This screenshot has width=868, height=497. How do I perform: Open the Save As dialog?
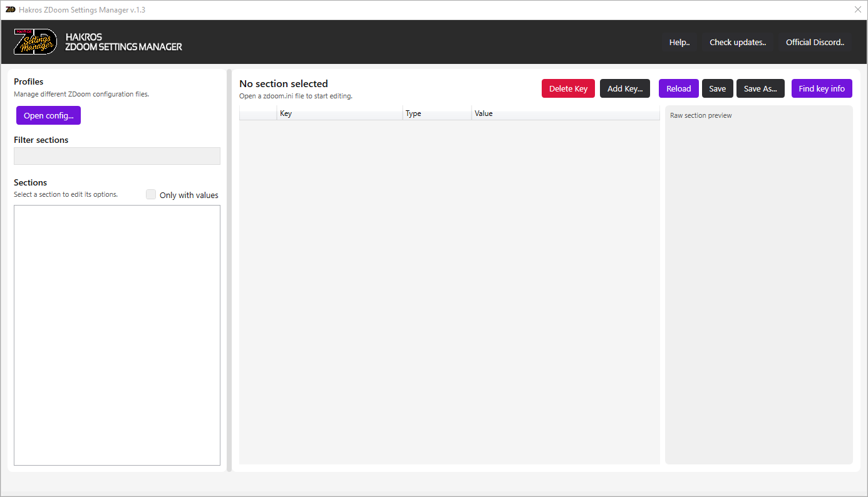760,88
